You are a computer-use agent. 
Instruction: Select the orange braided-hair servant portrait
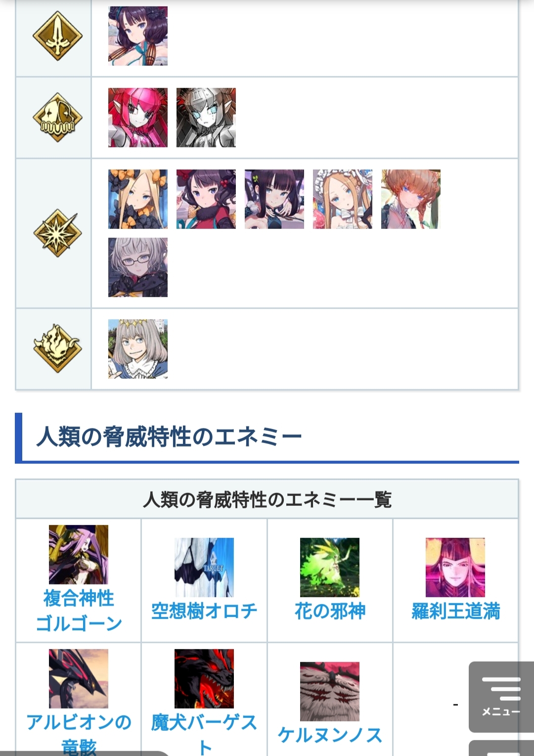point(411,199)
